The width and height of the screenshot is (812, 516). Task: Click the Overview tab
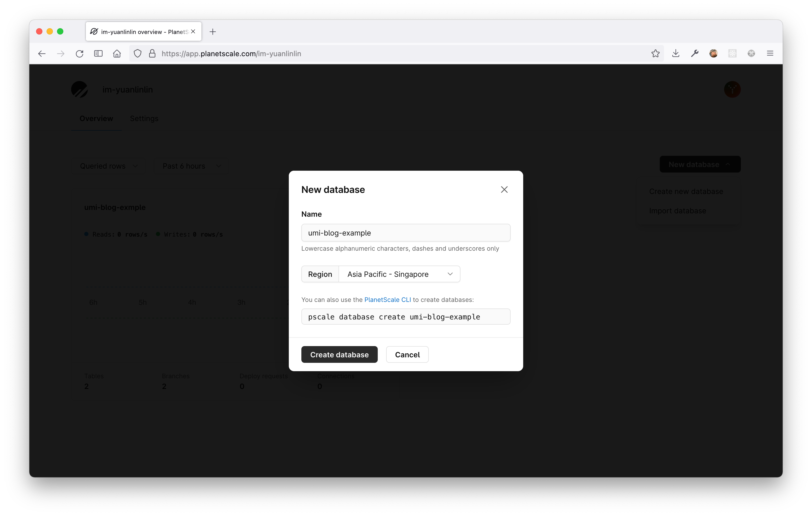(96, 118)
